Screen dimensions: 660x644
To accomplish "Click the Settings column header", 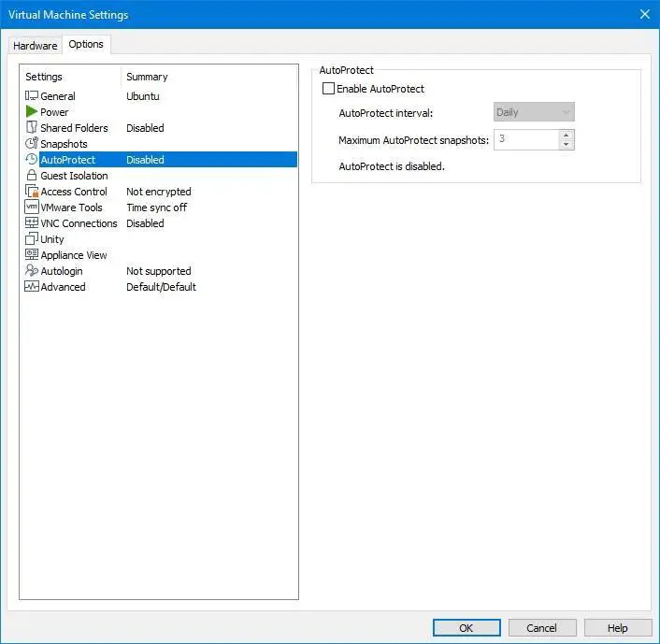I will [44, 77].
